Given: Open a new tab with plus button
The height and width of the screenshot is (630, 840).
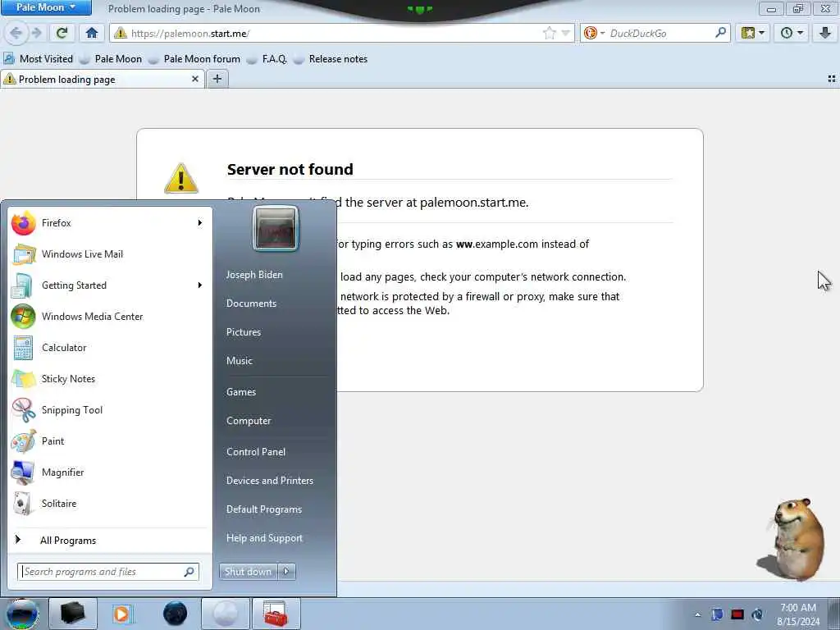Looking at the screenshot, I should (x=217, y=79).
